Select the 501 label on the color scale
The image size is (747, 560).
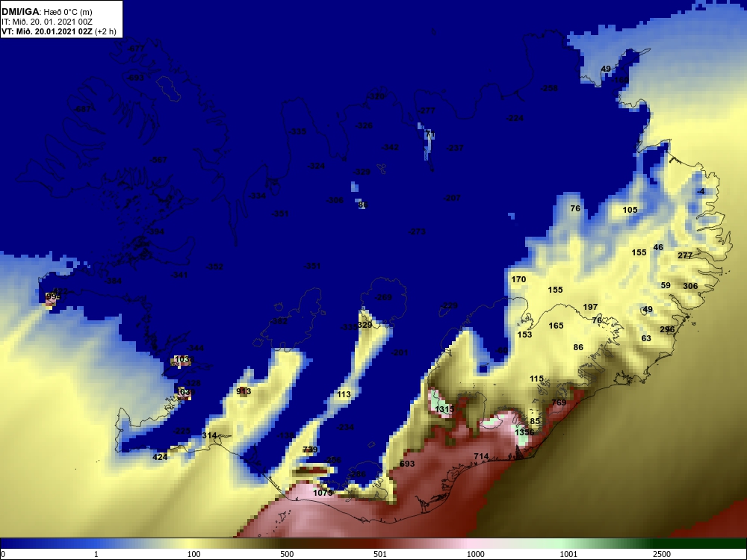pos(380,554)
